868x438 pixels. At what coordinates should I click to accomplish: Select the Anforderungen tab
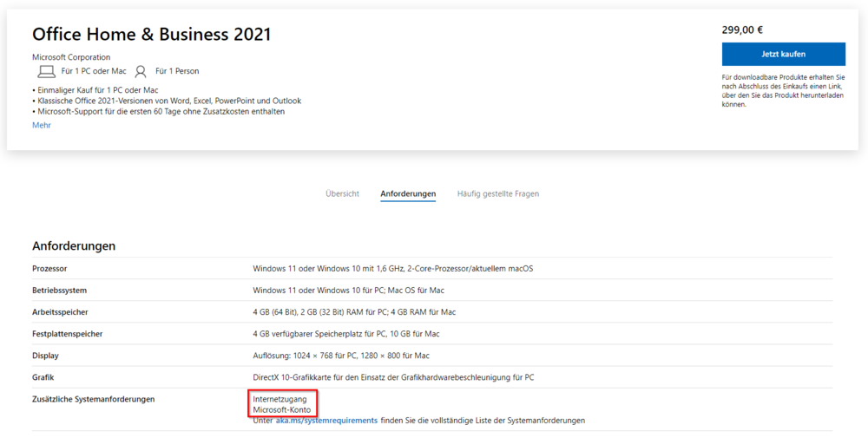[x=408, y=193]
